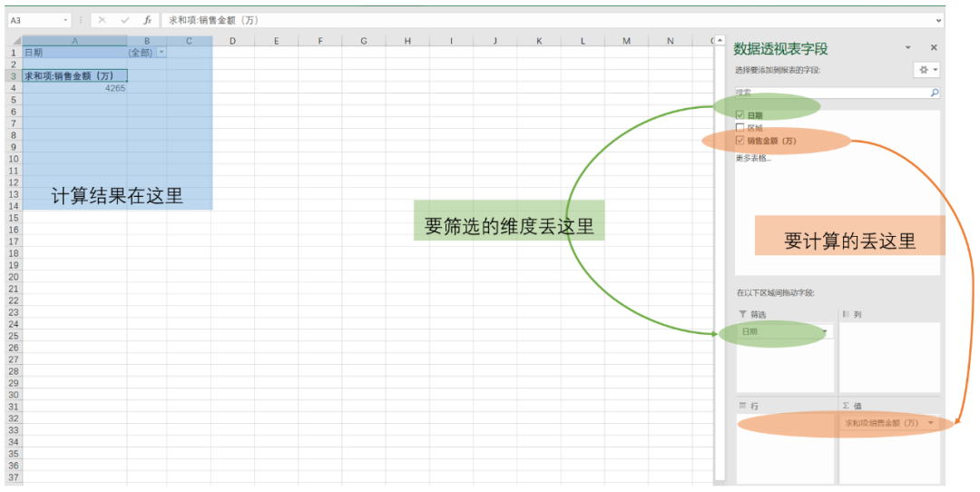Click the confirm checkmark icon in formula bar

click(125, 20)
